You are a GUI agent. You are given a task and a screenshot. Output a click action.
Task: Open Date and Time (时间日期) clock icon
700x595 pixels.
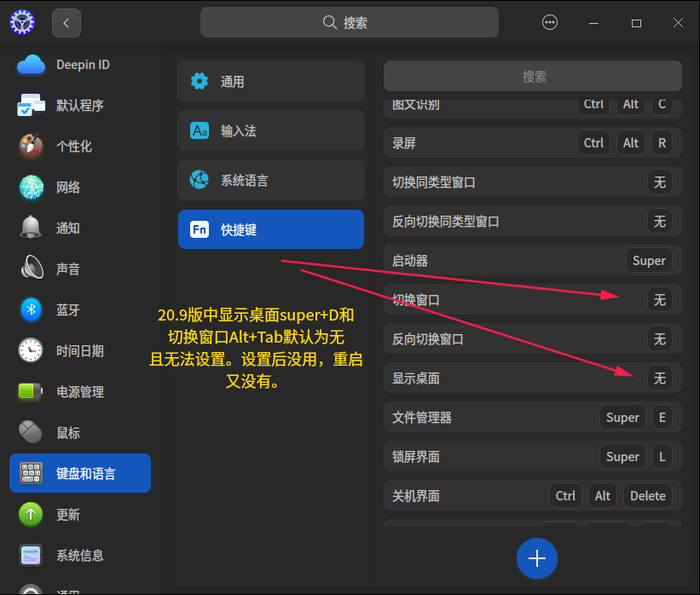click(31, 350)
